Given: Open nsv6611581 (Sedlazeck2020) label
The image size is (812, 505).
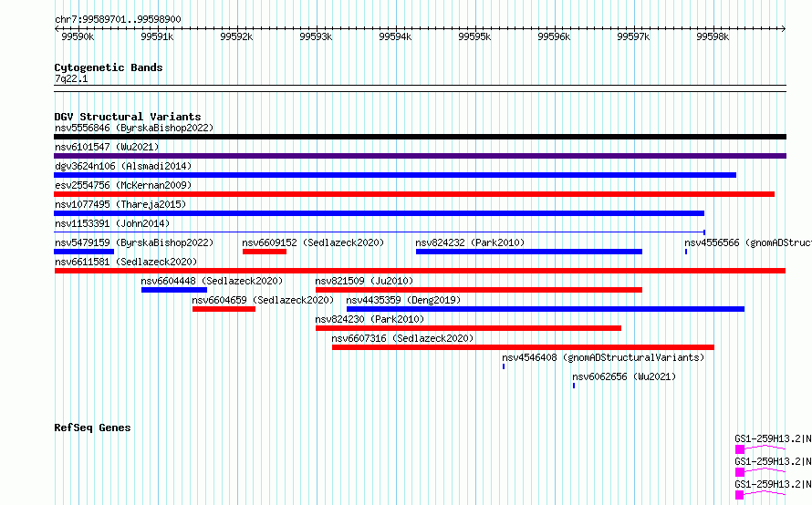Looking at the screenshot, I should point(126,262).
